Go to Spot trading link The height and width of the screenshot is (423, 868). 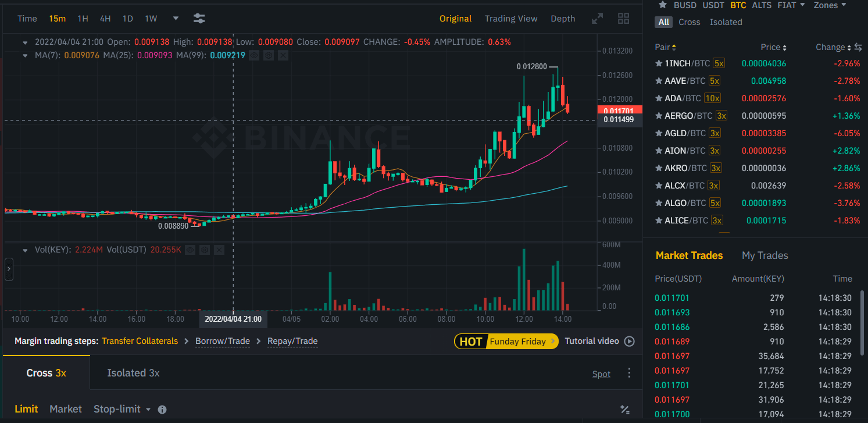[601, 374]
